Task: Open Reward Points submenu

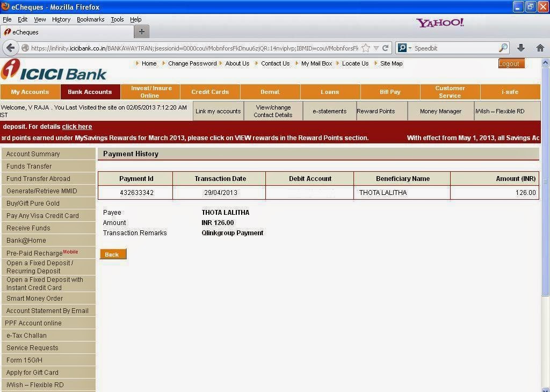Action: pyautogui.click(x=382, y=111)
